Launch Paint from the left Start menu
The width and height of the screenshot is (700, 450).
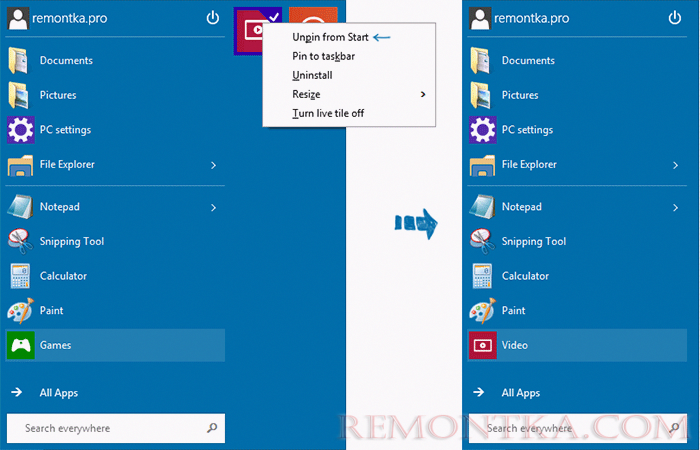[52, 311]
